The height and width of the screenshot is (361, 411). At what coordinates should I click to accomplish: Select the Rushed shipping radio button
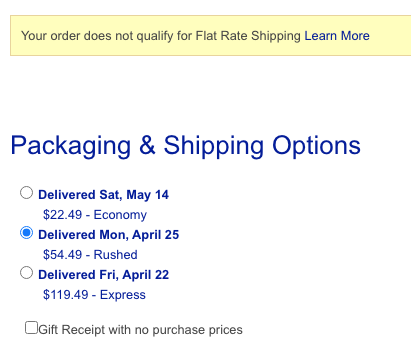(x=26, y=233)
